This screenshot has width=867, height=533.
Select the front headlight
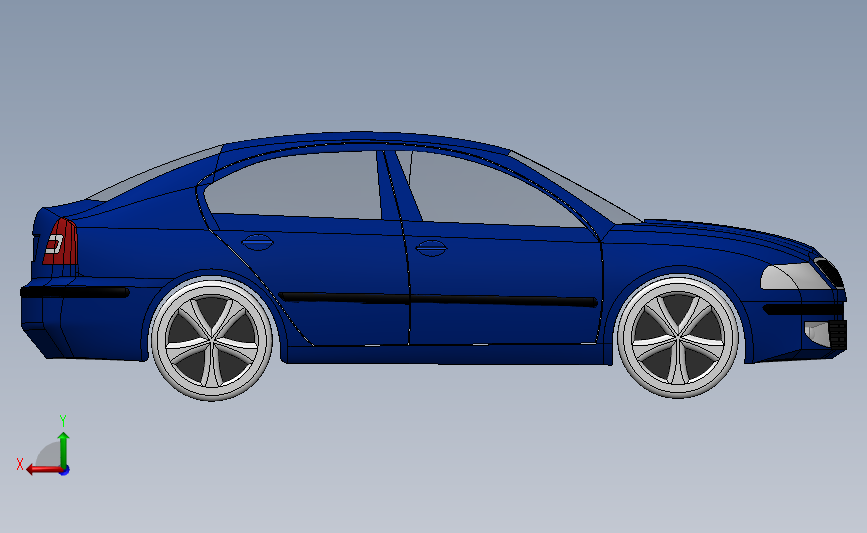click(795, 276)
